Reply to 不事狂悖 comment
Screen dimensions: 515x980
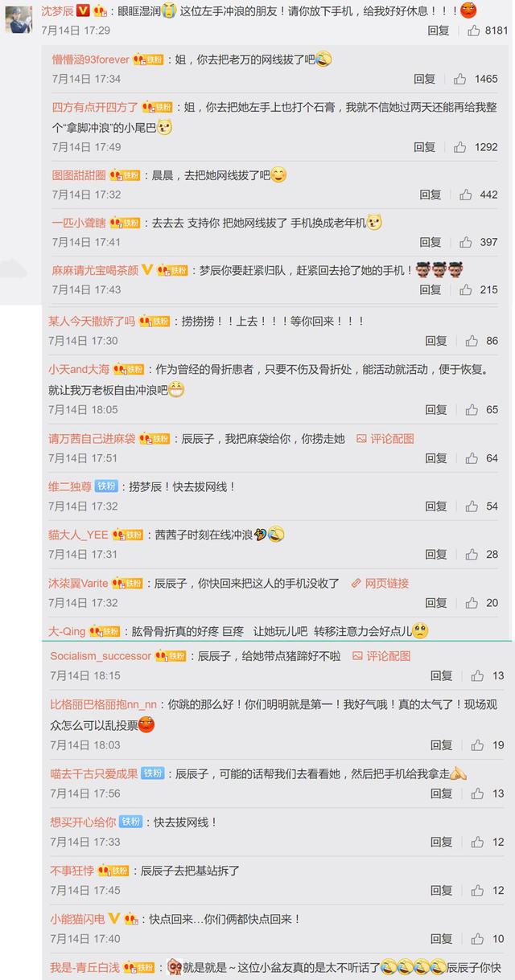click(x=441, y=890)
